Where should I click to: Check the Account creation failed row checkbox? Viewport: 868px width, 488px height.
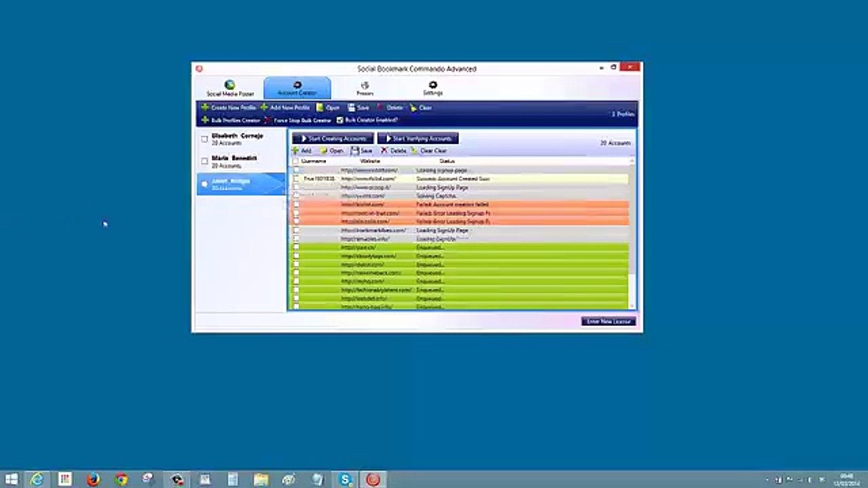click(x=296, y=205)
